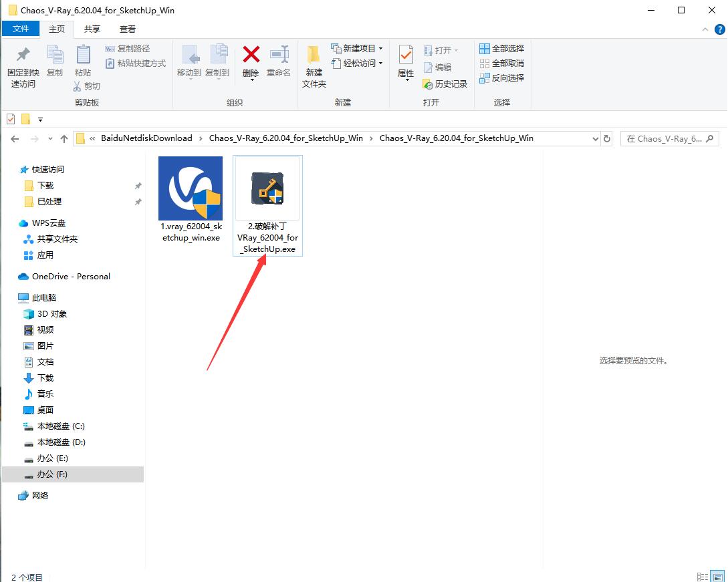This screenshot has height=582, width=728.
Task: Open 桌面 in the navigation pane
Action: point(39,410)
